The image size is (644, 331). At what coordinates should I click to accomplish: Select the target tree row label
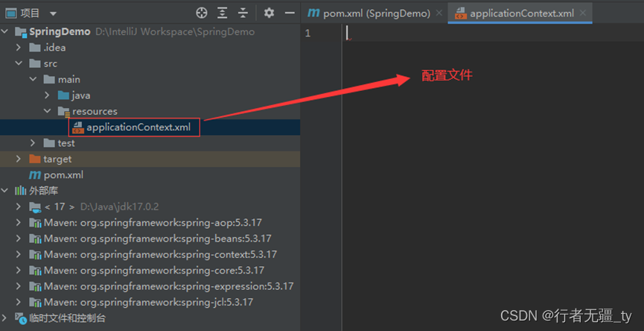(57, 159)
